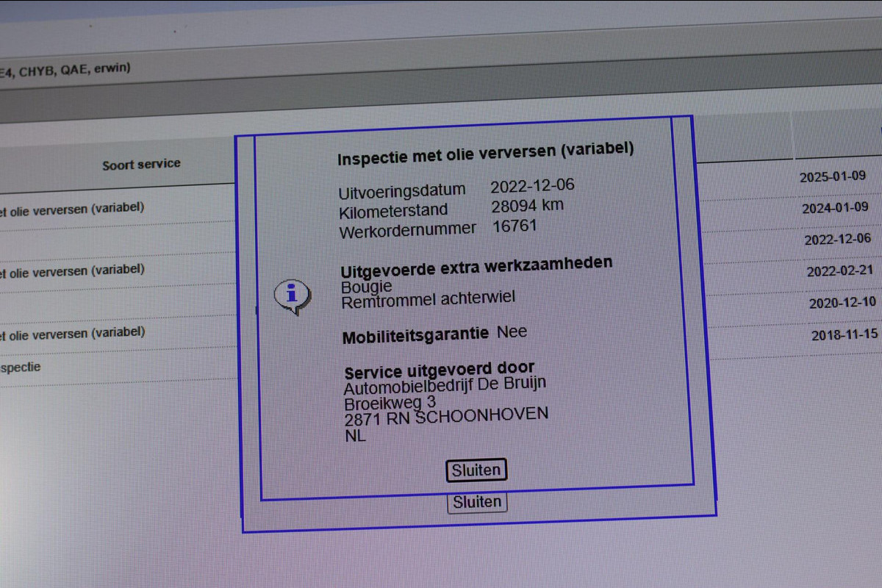The image size is (882, 588).
Task: Click the 'Service uitgevoerd door' heading
Action: click(x=440, y=370)
